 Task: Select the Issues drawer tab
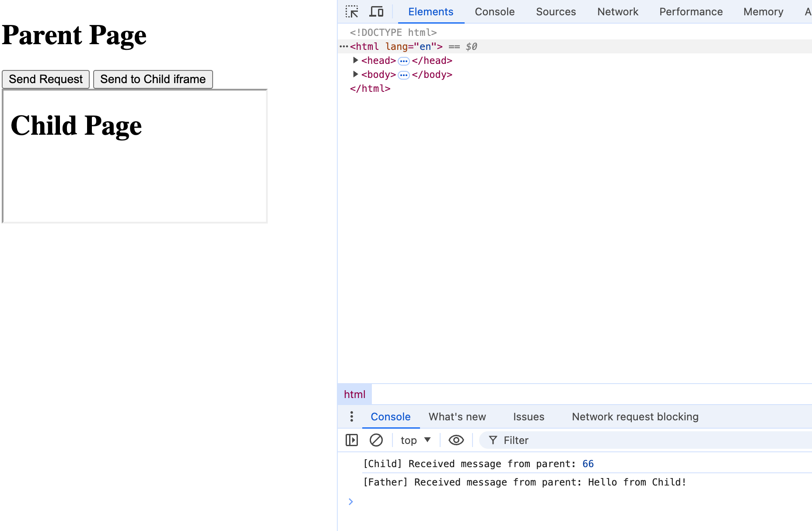tap(528, 417)
